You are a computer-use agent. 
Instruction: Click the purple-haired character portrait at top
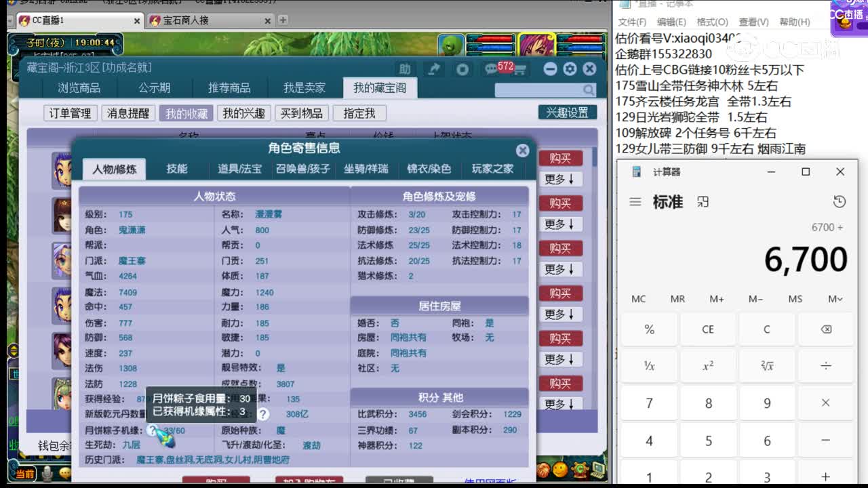(537, 45)
